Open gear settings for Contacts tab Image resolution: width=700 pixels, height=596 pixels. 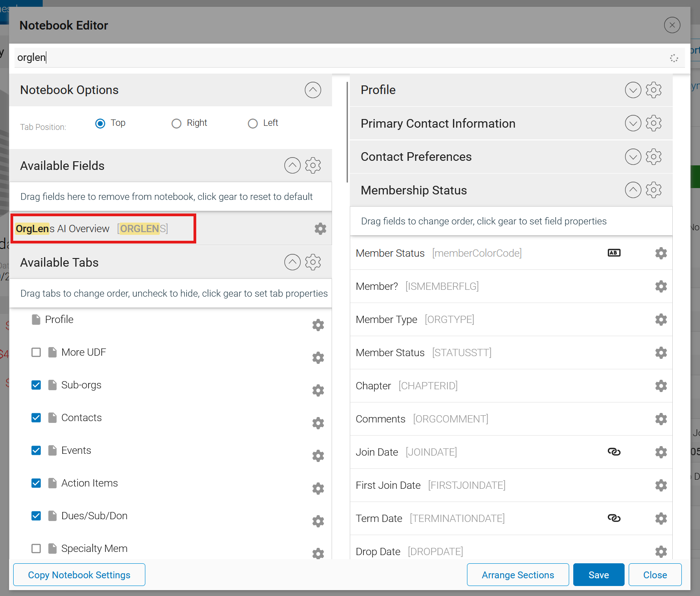[318, 423]
